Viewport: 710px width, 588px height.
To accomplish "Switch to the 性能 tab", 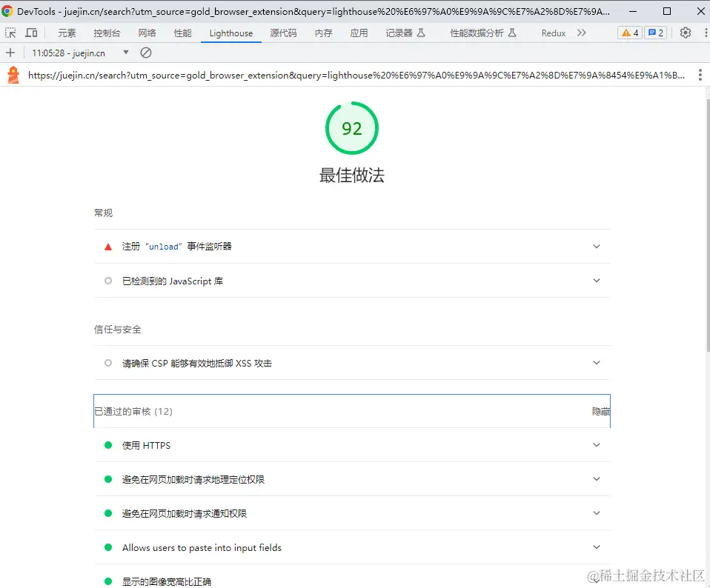I will tap(182, 33).
